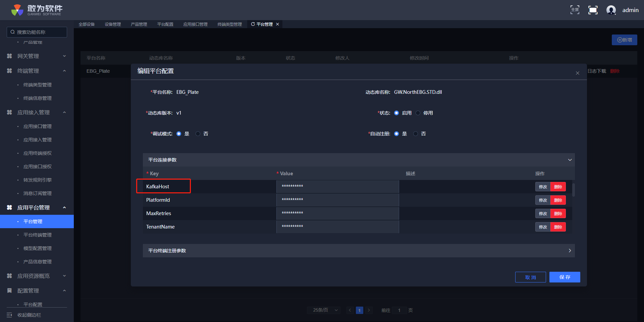Close the 平台管理 tab
The height and width of the screenshot is (322, 644).
[277, 24]
